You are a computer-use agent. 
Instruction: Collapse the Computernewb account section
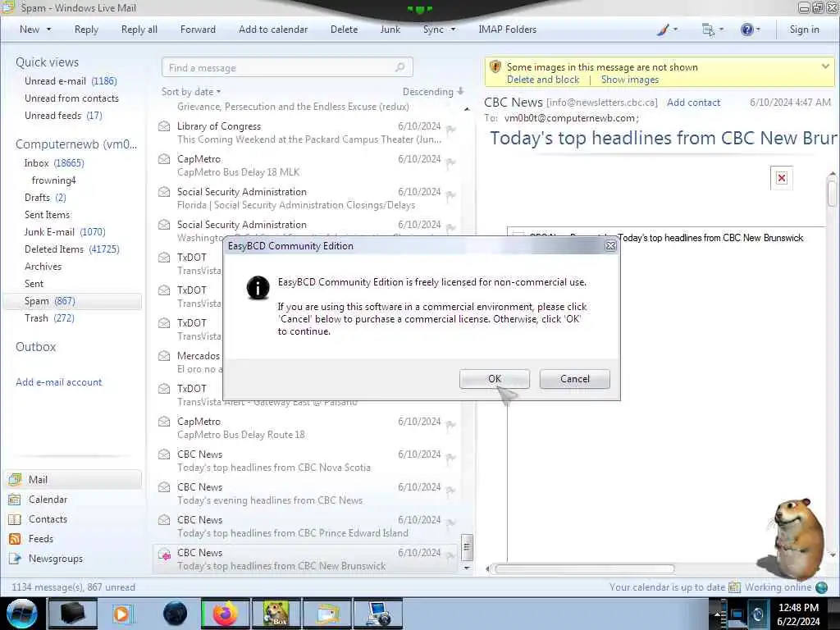[76, 144]
